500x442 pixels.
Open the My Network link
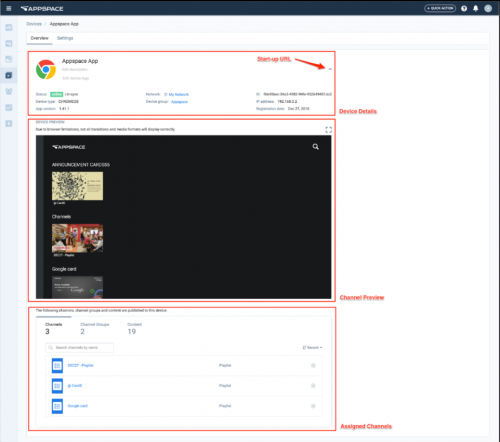(x=179, y=95)
